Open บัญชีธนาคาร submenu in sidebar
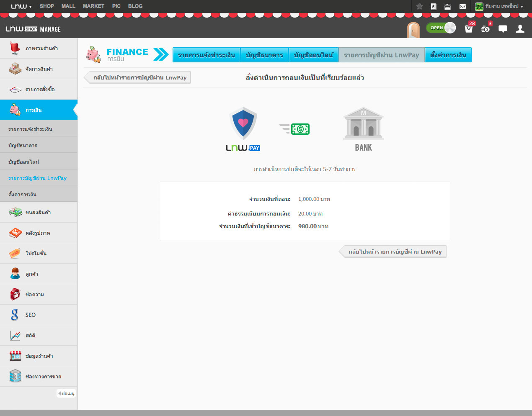Screen dimensions: 532x416 click(x=39, y=146)
